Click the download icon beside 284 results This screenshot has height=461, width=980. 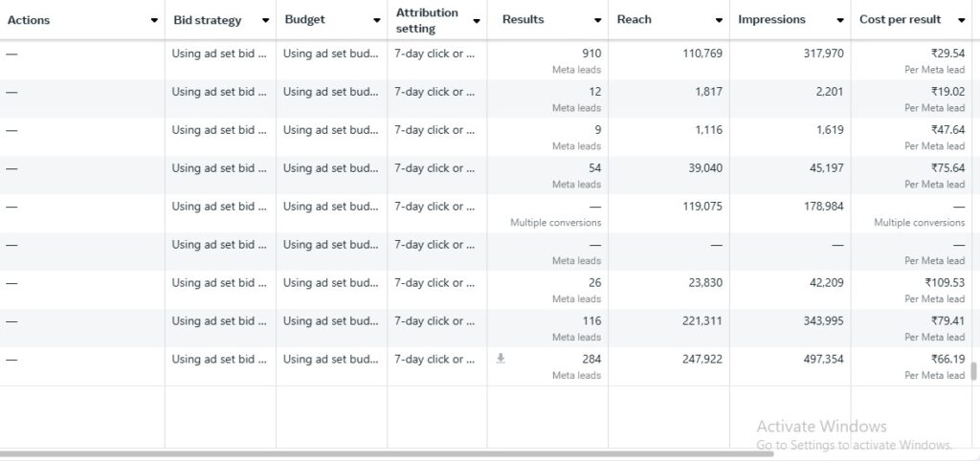[501, 359]
